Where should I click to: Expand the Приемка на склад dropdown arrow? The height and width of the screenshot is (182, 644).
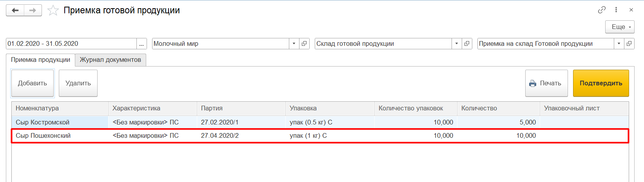[x=619, y=44]
